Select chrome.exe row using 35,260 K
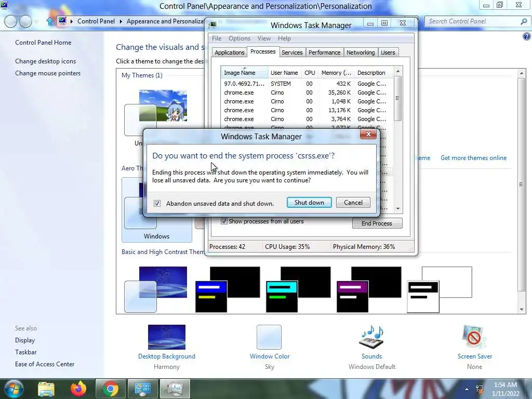This screenshot has height=399, width=532. (x=308, y=92)
